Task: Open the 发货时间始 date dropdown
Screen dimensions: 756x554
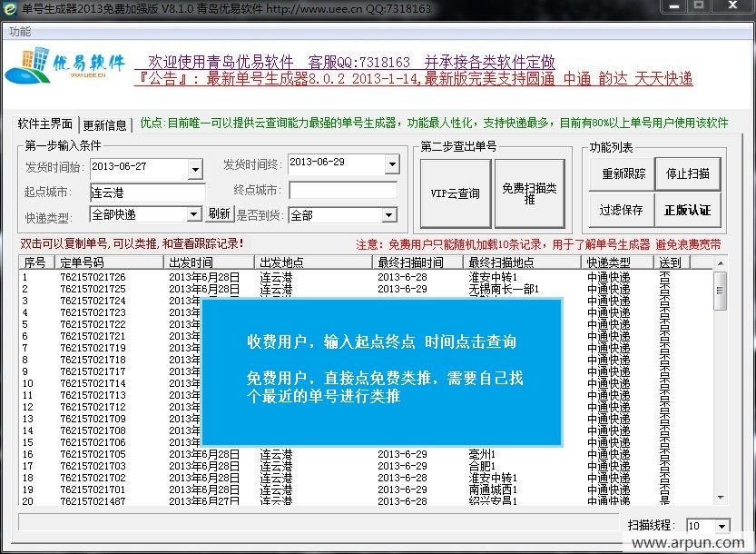Action: 195,170
